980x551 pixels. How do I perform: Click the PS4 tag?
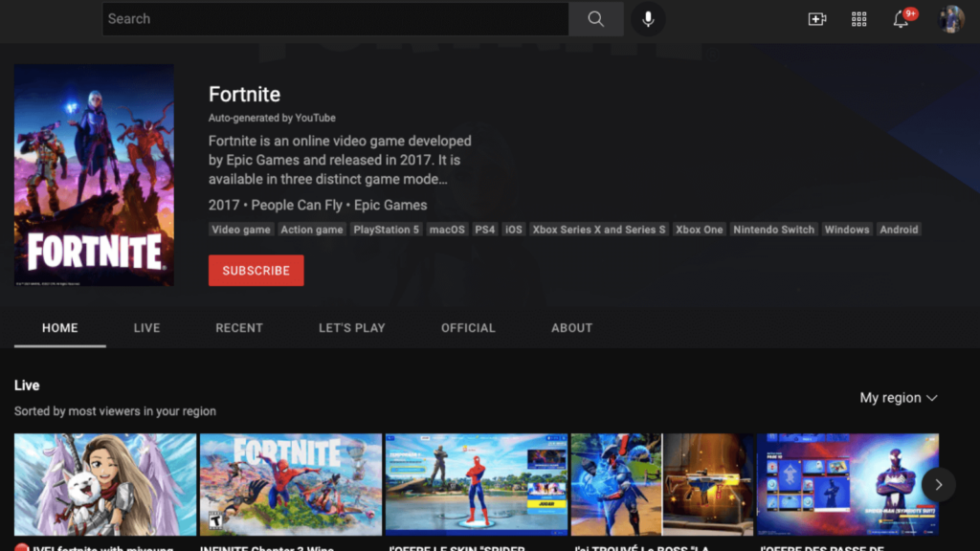[x=484, y=230]
